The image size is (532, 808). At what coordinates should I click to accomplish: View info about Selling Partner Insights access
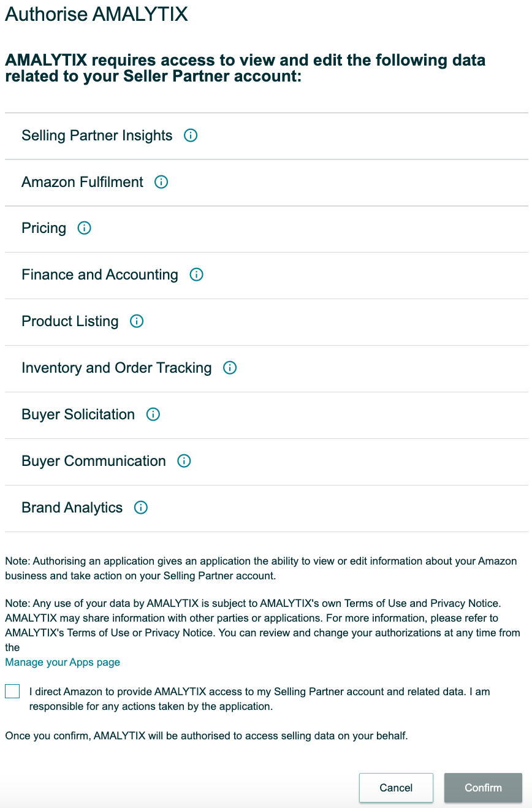(x=191, y=135)
